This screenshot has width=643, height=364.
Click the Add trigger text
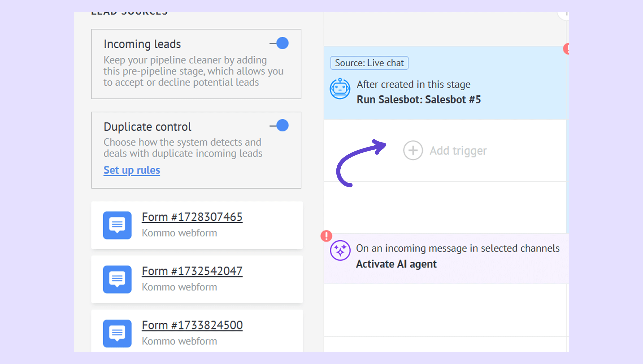click(458, 151)
